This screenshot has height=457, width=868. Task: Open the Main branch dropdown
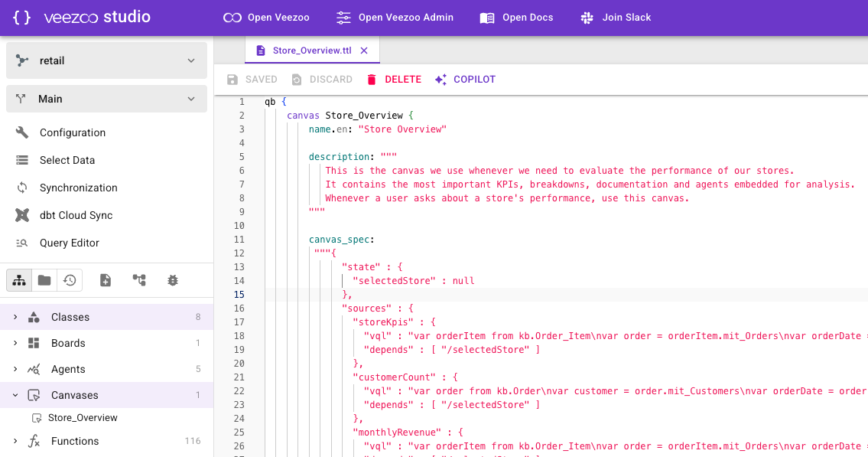coord(107,99)
